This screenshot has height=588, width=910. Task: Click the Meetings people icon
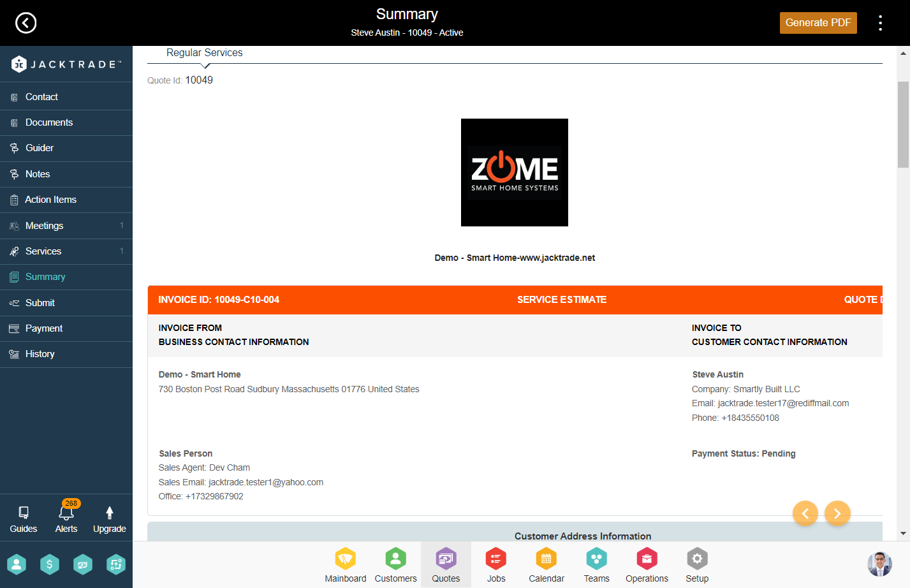14,226
